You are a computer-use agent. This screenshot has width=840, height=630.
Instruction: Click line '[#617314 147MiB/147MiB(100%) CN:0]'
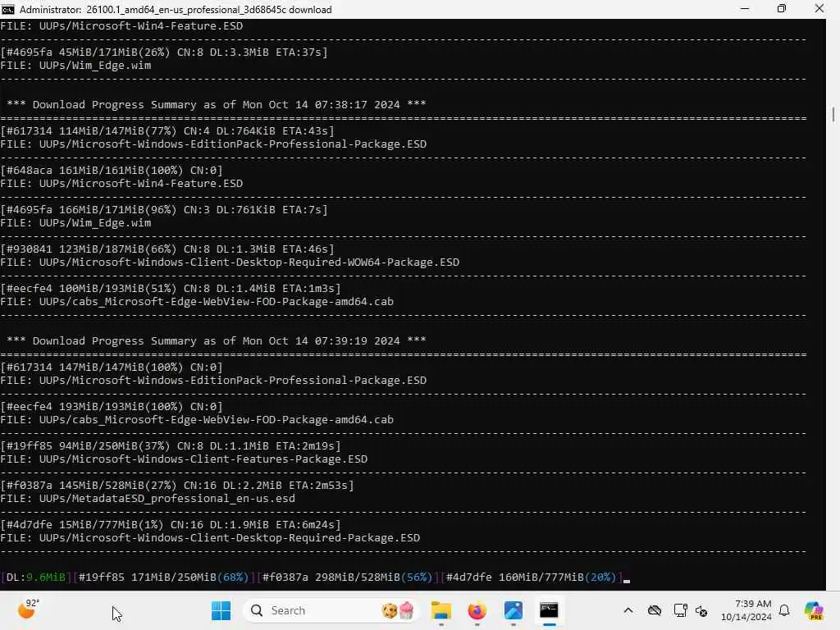click(x=112, y=367)
